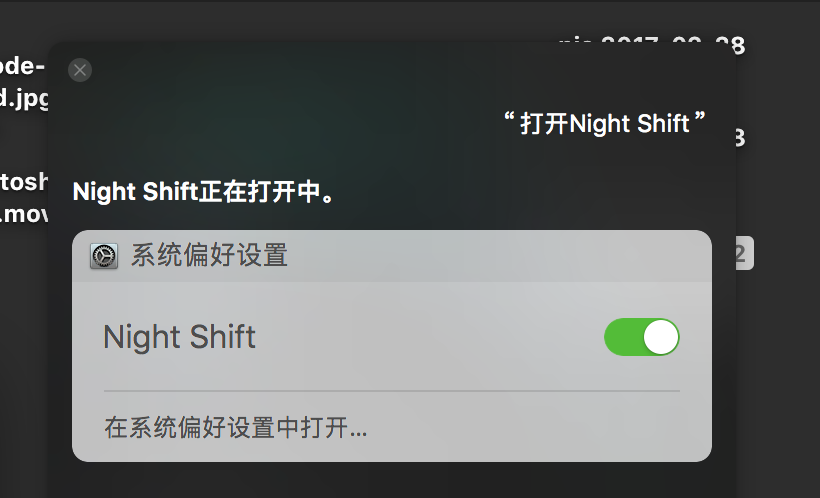The image size is (820, 498).
Task: Click the empty area below the Siri card
Action: 390,480
